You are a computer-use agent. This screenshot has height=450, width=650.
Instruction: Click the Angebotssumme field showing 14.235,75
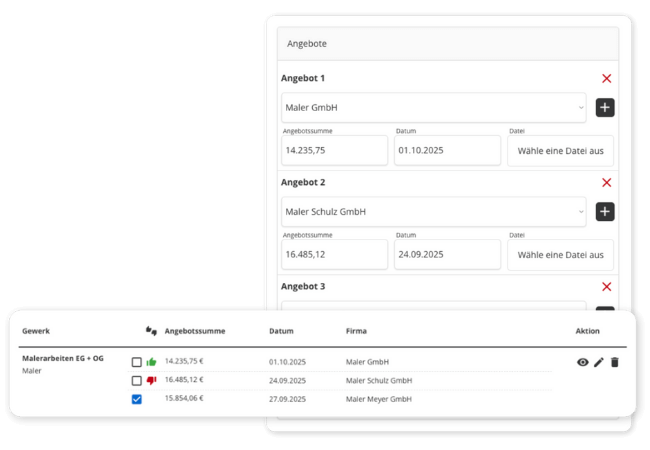click(334, 151)
